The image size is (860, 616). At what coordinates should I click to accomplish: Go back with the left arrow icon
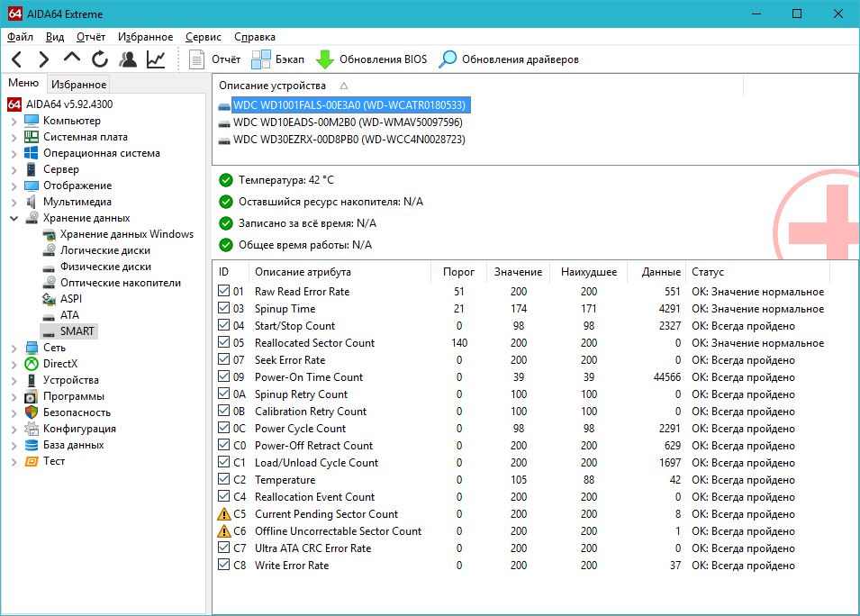pyautogui.click(x=17, y=59)
